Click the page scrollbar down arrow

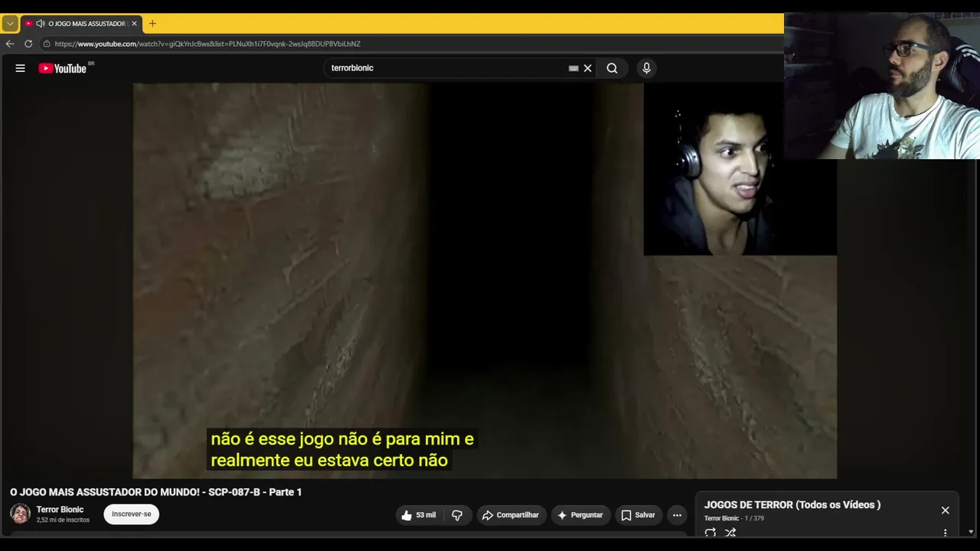(972, 532)
